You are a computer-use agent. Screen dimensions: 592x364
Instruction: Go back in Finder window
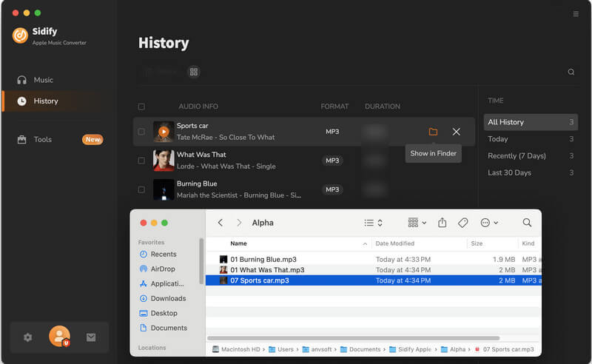221,223
